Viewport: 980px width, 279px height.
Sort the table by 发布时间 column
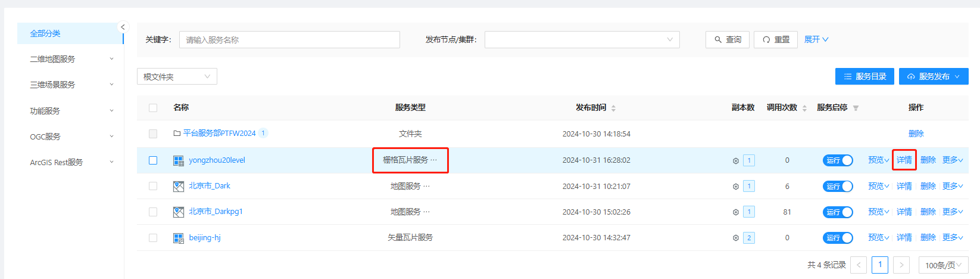pyautogui.click(x=613, y=108)
